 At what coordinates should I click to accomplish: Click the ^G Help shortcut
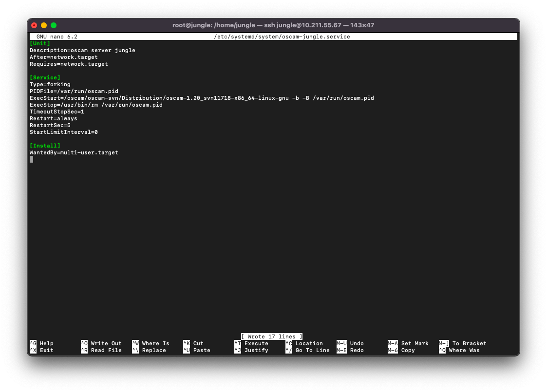[41, 343]
